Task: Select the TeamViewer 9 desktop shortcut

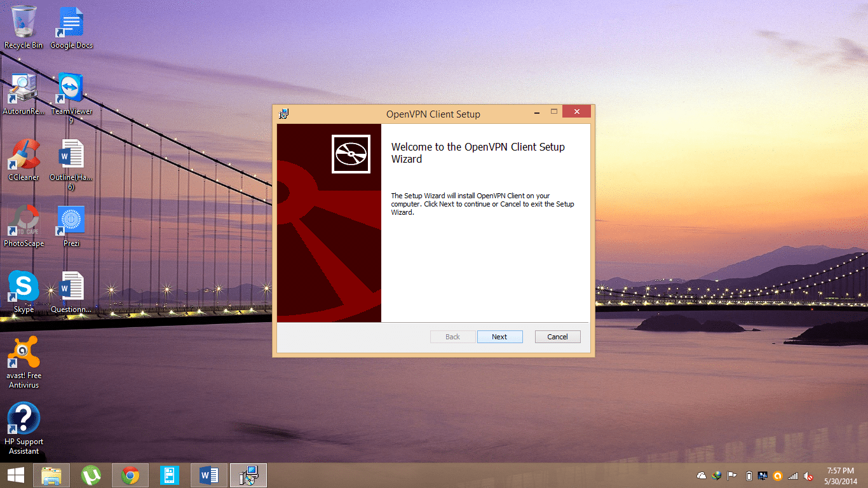Action: click(x=71, y=92)
